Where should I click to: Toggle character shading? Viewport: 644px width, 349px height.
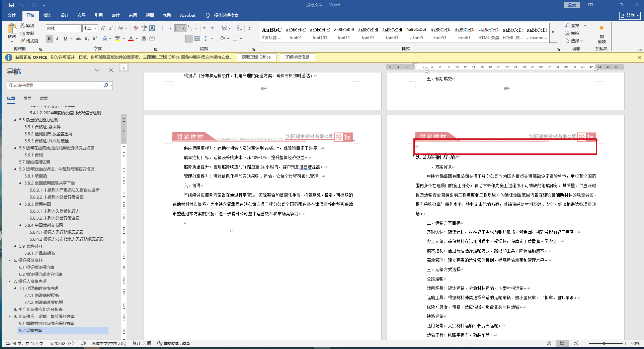click(144, 38)
